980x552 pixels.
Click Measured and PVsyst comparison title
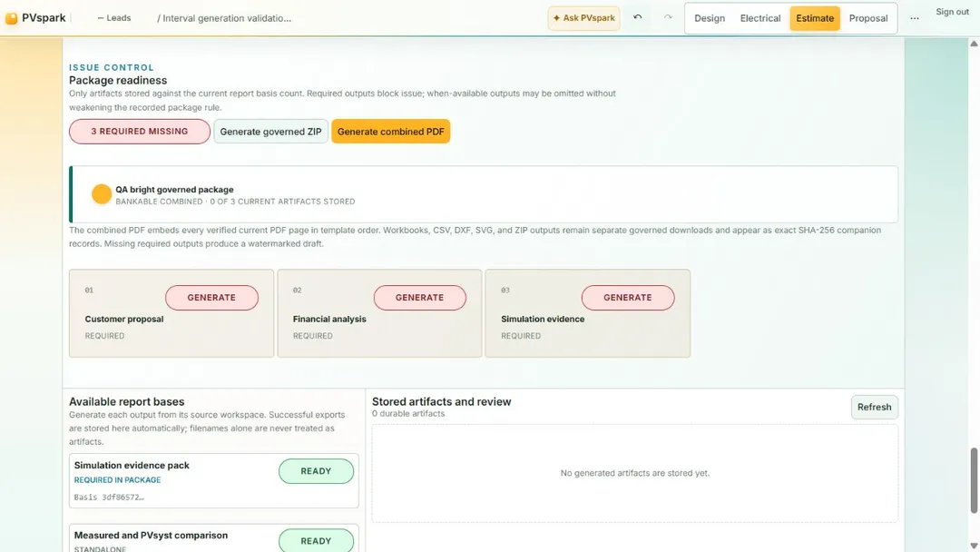click(x=151, y=535)
